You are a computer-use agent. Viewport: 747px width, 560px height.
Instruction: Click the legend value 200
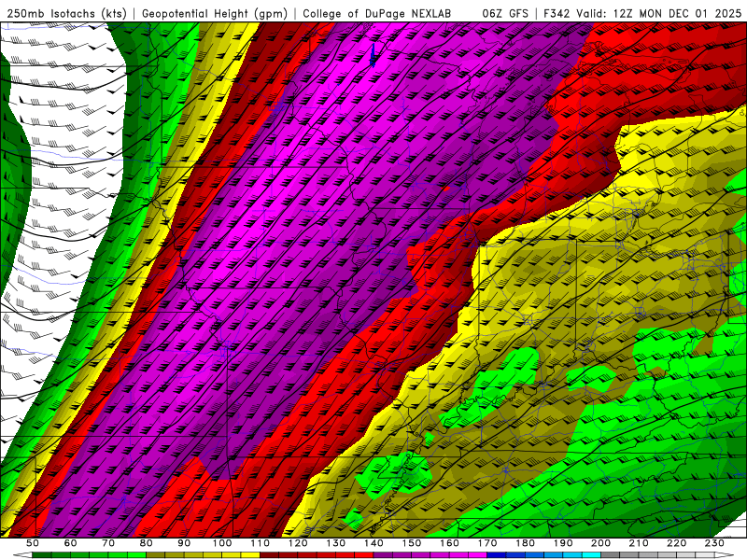tap(600, 543)
